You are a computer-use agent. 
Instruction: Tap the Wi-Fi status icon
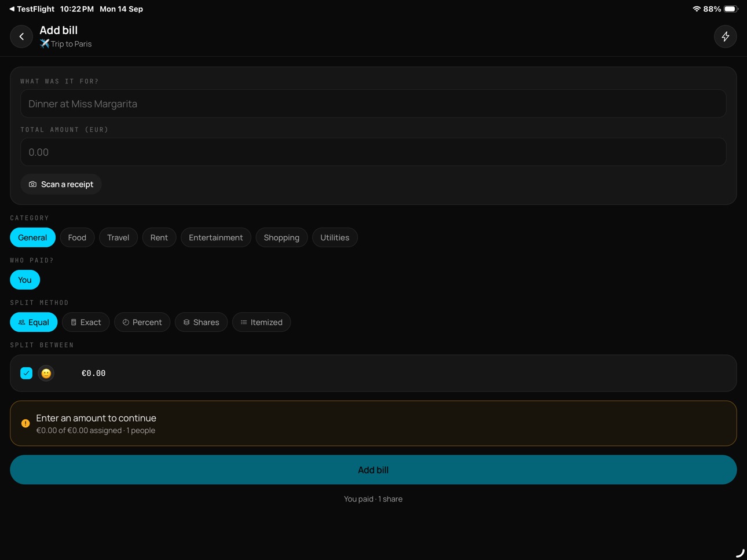tap(696, 9)
